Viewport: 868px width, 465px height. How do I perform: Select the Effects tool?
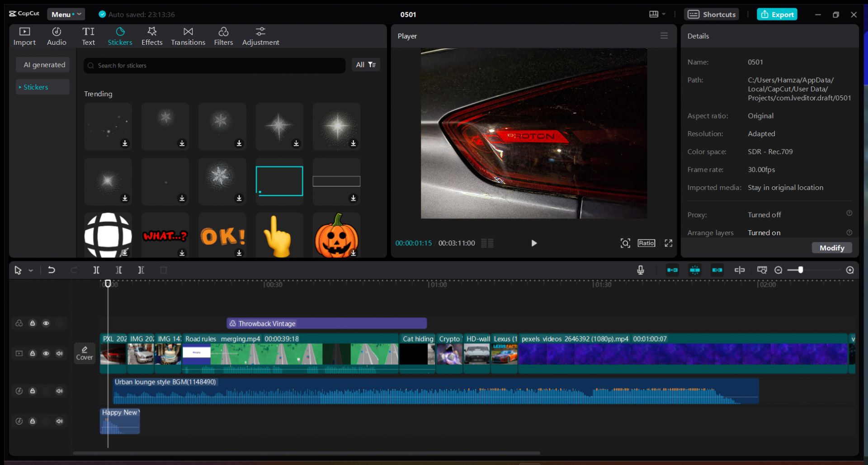point(152,36)
